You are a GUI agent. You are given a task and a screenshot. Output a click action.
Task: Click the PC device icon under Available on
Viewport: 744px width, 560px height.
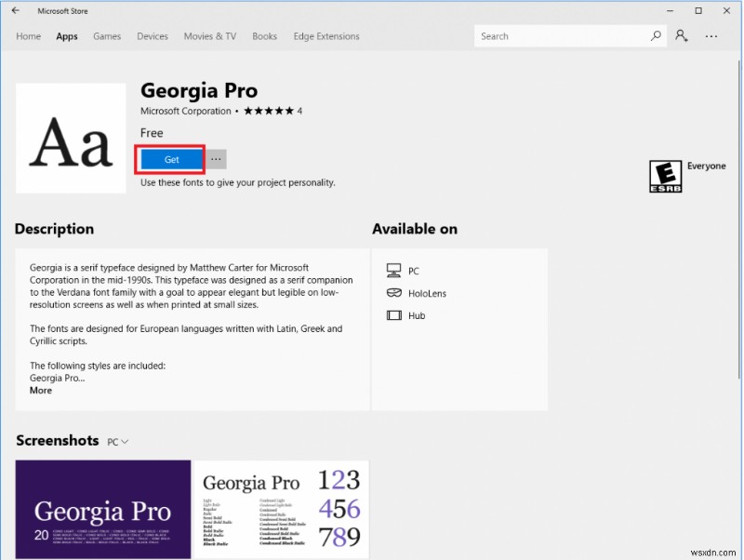(395, 269)
